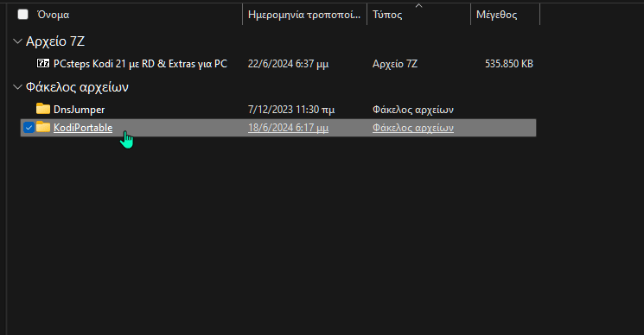Click the 7z archive file icon
Viewport: 644px width, 335px height.
point(43,63)
